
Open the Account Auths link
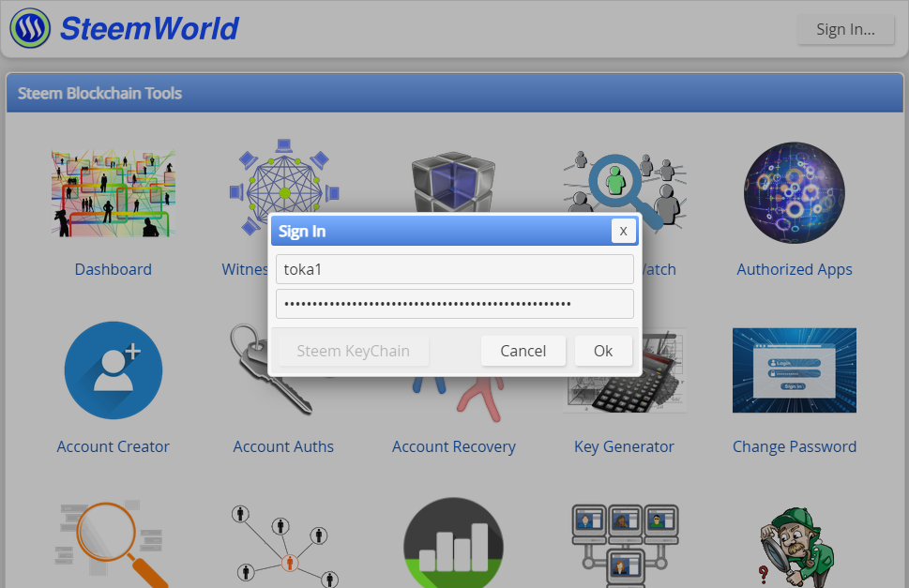click(x=283, y=446)
